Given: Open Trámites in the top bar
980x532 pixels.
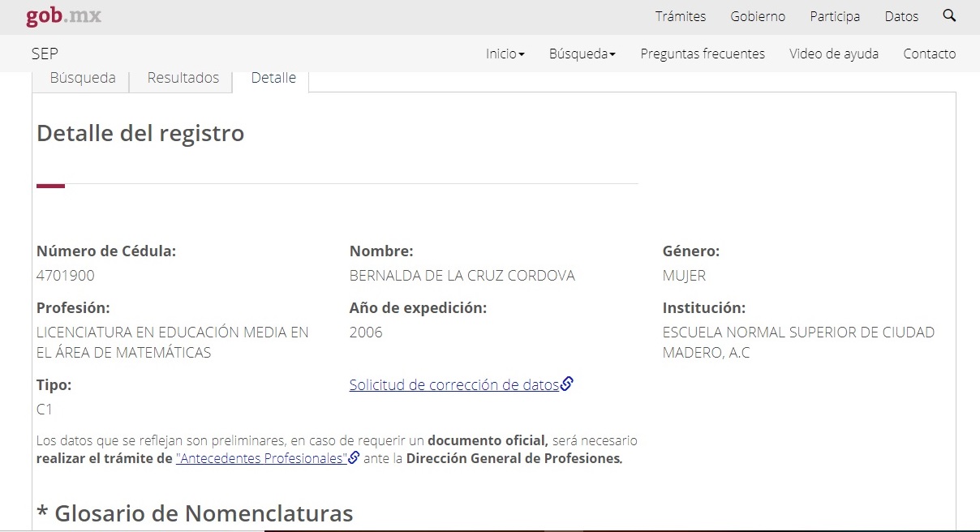Looking at the screenshot, I should (680, 16).
